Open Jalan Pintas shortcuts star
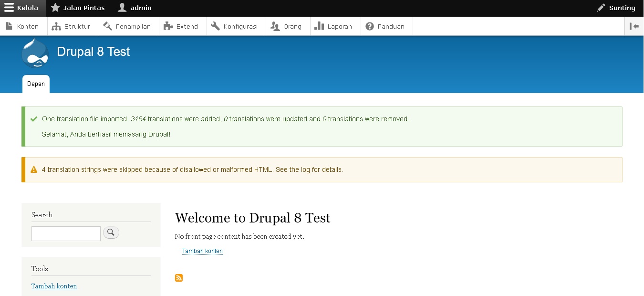This screenshot has height=296, width=644. 78,8
